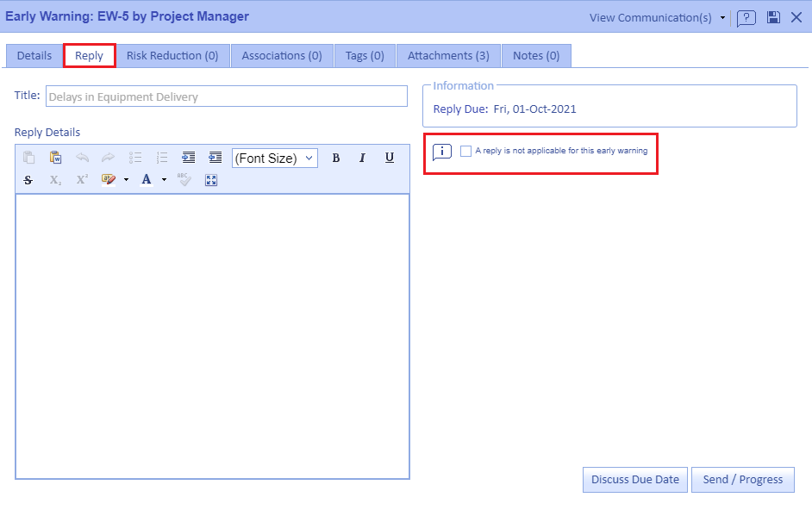Switch to the Risk Reduction (0) tab
This screenshot has width=812, height=516.
[172, 56]
